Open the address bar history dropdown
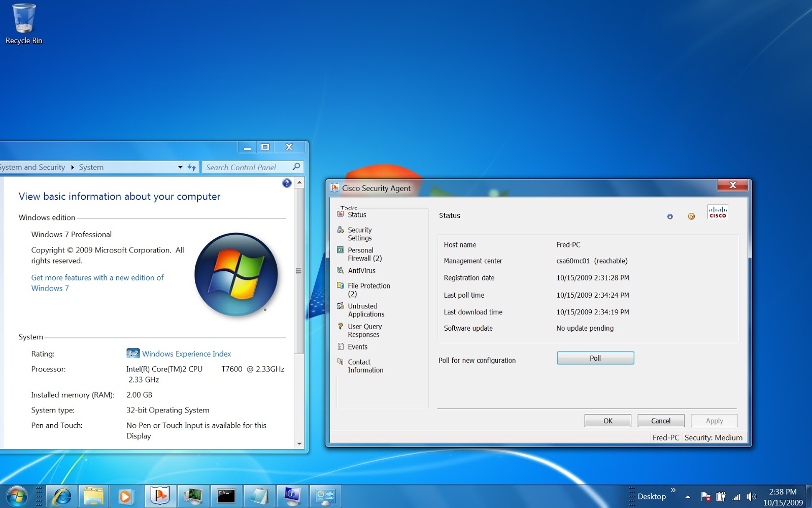This screenshot has width=812, height=508. tap(180, 167)
